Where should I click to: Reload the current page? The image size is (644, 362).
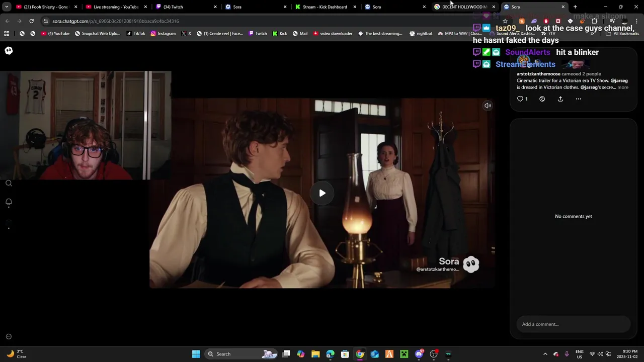point(31,21)
